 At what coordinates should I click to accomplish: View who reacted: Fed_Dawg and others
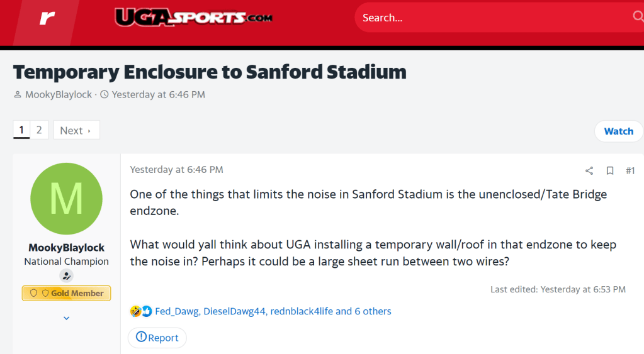(273, 311)
